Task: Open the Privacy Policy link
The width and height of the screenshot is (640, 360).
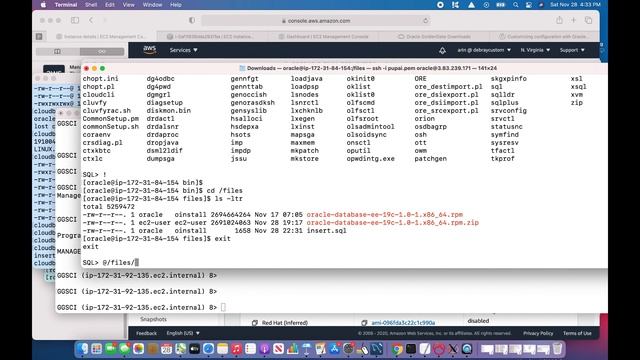Action: click(x=538, y=333)
